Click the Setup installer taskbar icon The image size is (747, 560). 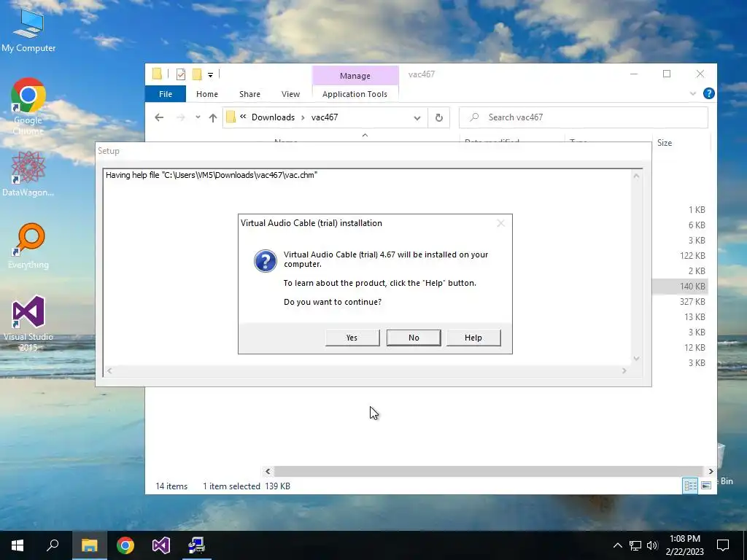(x=196, y=545)
